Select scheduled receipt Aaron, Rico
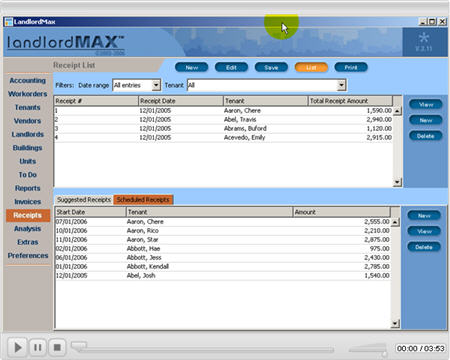The image size is (450, 360). (x=223, y=231)
